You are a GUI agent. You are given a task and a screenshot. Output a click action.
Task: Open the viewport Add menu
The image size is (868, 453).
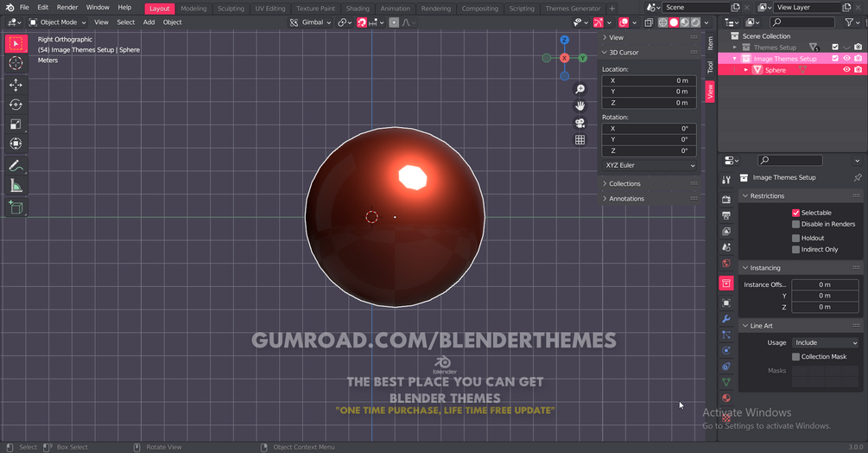[x=149, y=22]
